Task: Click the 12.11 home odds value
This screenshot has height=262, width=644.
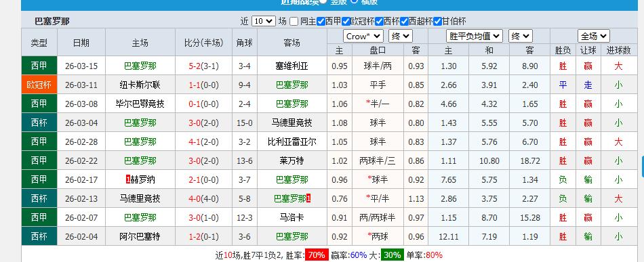Action: [x=448, y=236]
